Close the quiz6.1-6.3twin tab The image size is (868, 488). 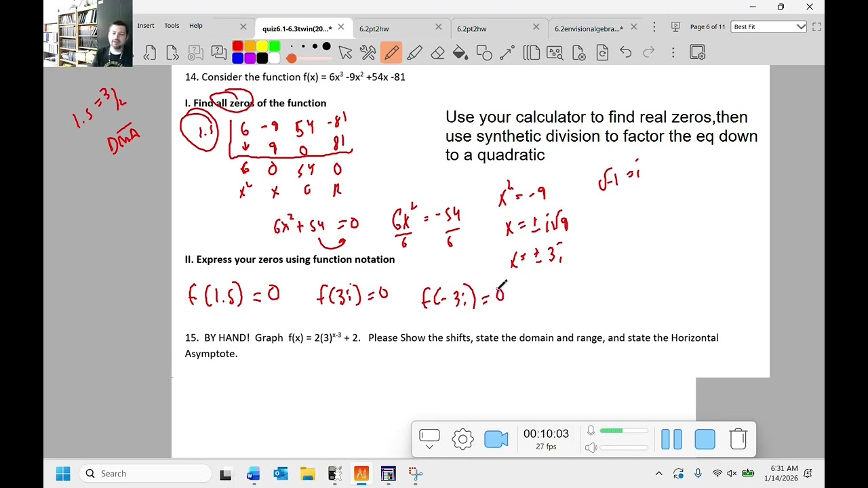(x=340, y=27)
